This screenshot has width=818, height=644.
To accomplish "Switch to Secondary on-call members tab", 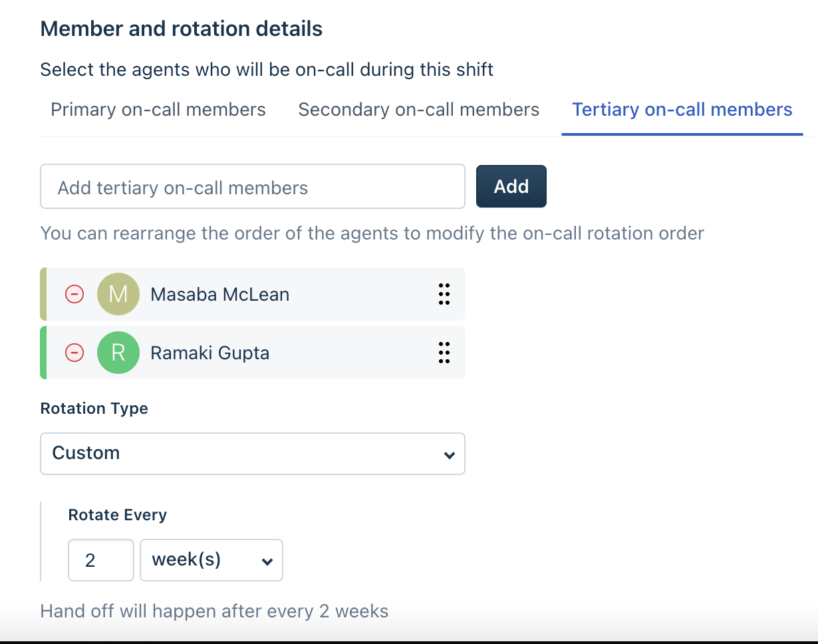I will (x=418, y=110).
